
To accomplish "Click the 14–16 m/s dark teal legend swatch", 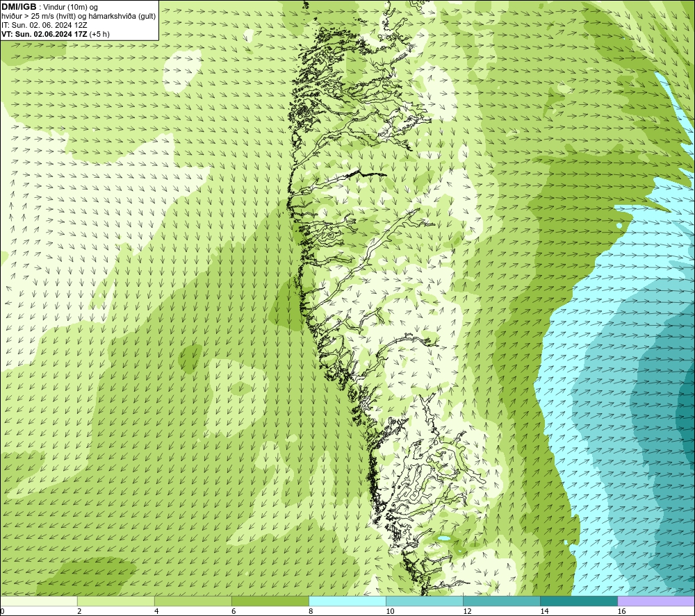I will pyautogui.click(x=578, y=601).
